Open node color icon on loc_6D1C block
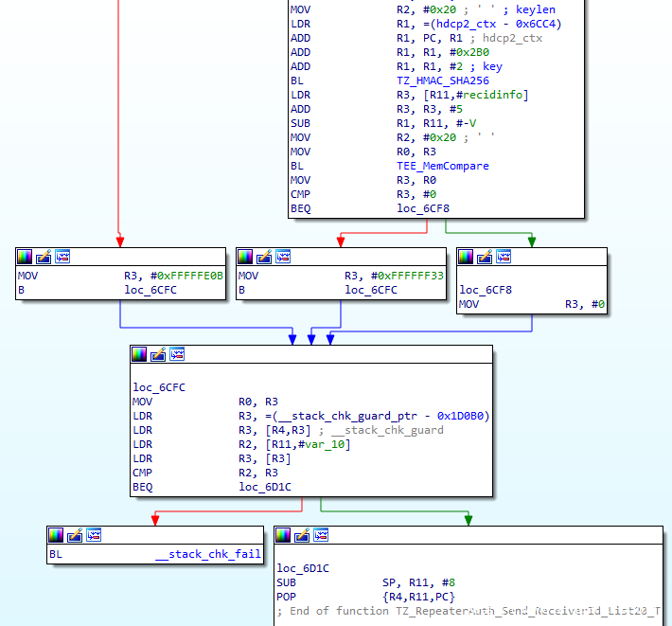 click(x=283, y=535)
